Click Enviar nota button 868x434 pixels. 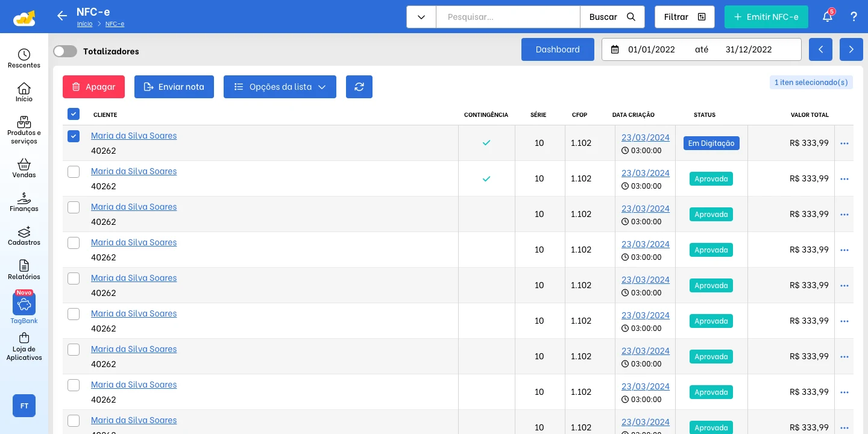[x=174, y=87]
